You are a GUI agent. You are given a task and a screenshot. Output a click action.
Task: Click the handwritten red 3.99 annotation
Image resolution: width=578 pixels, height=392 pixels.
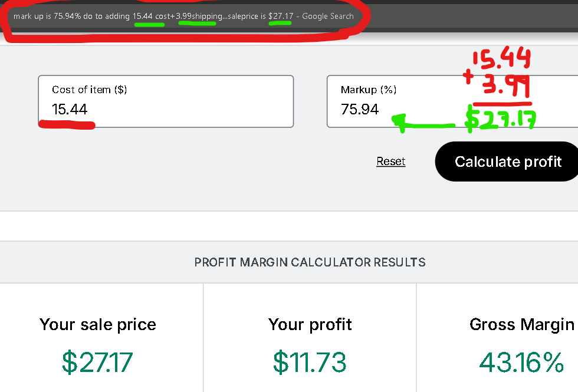click(505, 88)
